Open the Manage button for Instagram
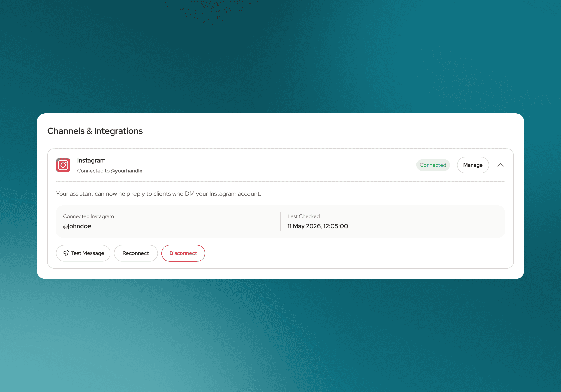561x392 pixels. pyautogui.click(x=473, y=165)
